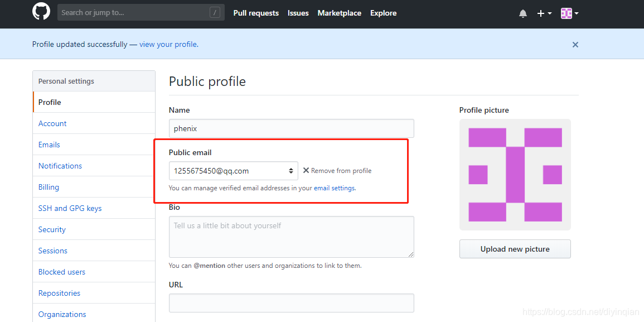Open the user avatar account menu
The width and height of the screenshot is (644, 322).
[x=570, y=13]
